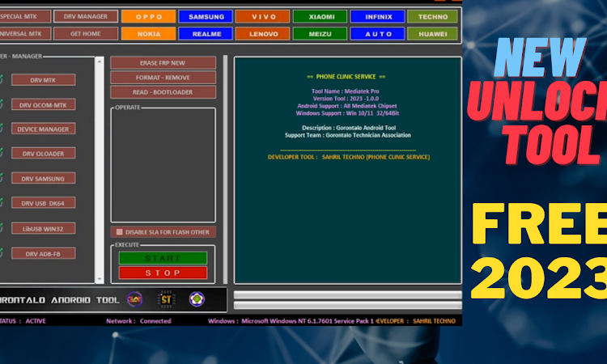The image size is (607, 364).
Task: Click ERASE FRP NEW button
Action: 163,62
